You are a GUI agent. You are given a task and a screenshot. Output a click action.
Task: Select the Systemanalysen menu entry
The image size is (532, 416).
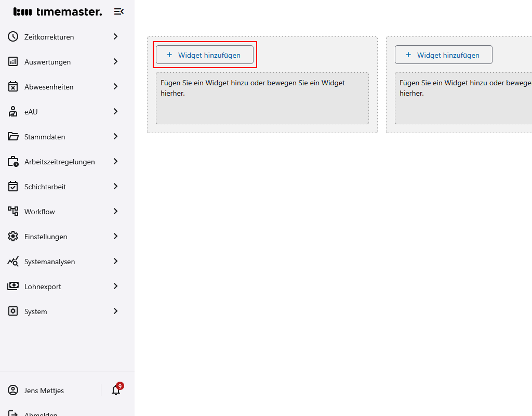(49, 262)
